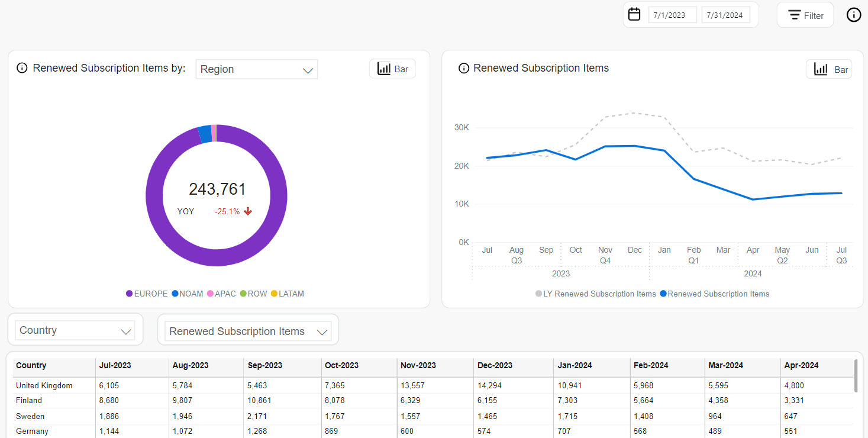
Task: Open the page info icon at top right
Action: point(854,15)
